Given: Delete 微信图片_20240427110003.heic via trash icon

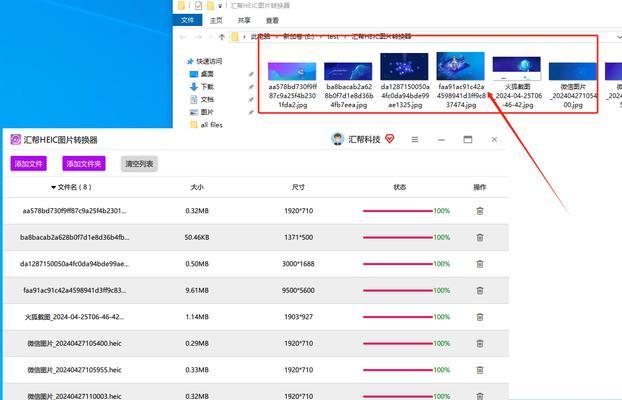Looking at the screenshot, I should coord(480,396).
